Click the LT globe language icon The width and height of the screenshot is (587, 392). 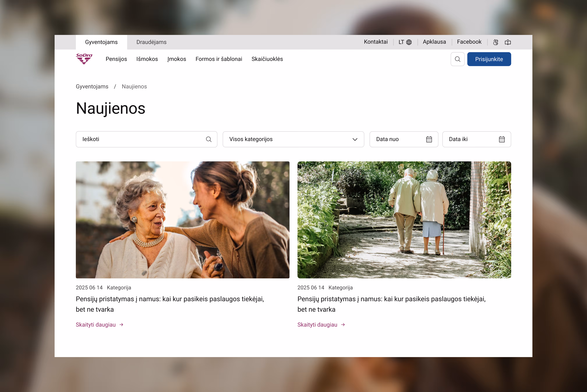(x=409, y=42)
